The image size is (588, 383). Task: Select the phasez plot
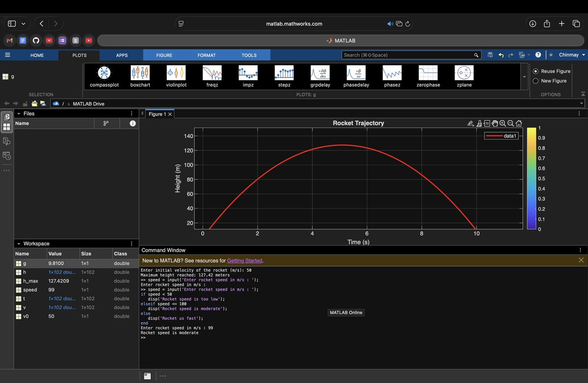392,77
